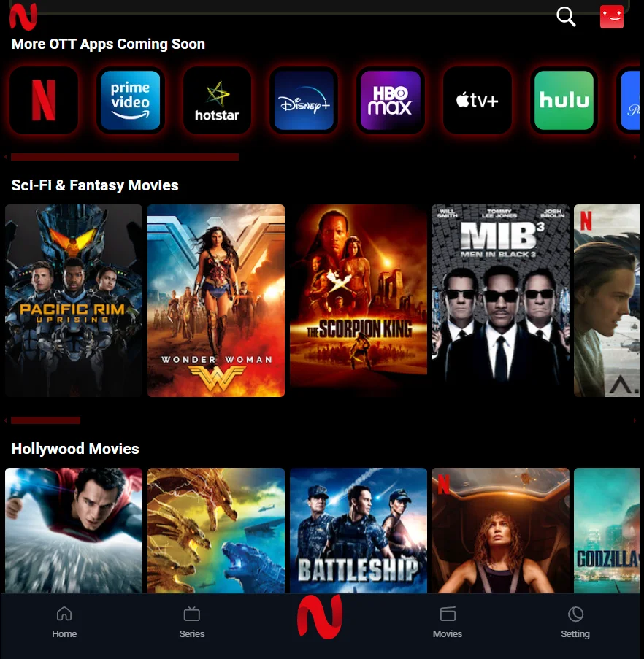Click the OTT apps row red scrollbar

click(125, 157)
